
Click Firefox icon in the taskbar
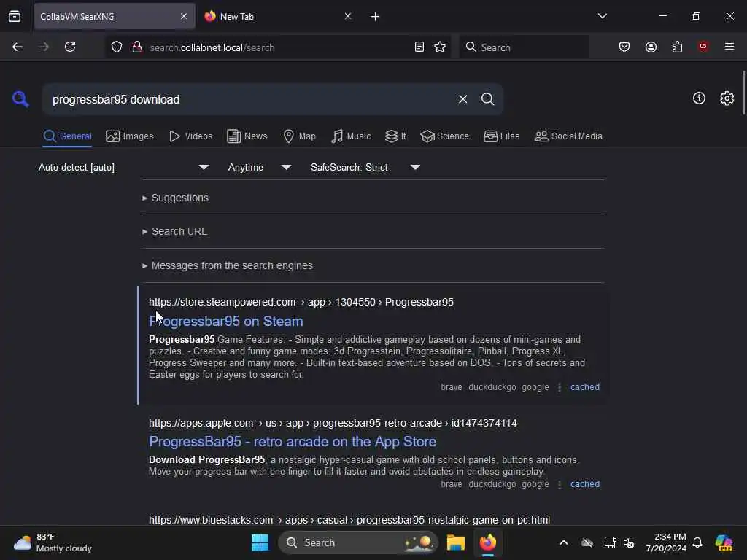pyautogui.click(x=488, y=542)
